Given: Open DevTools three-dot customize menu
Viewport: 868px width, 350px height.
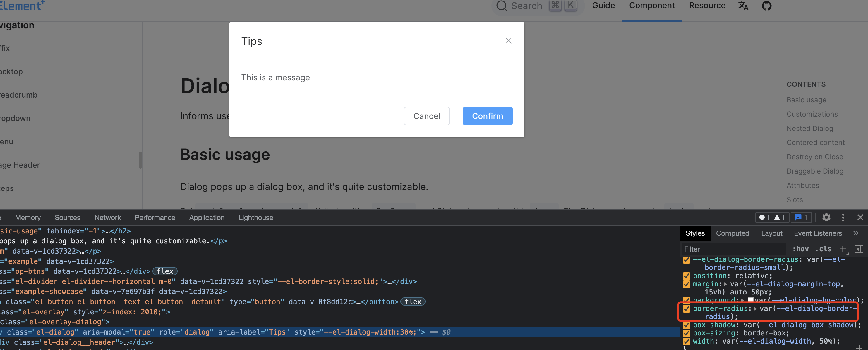Looking at the screenshot, I should pos(843,217).
